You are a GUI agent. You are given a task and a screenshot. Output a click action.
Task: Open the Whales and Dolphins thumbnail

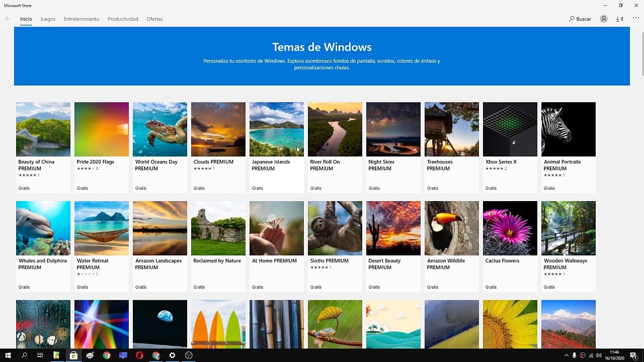coord(43,228)
